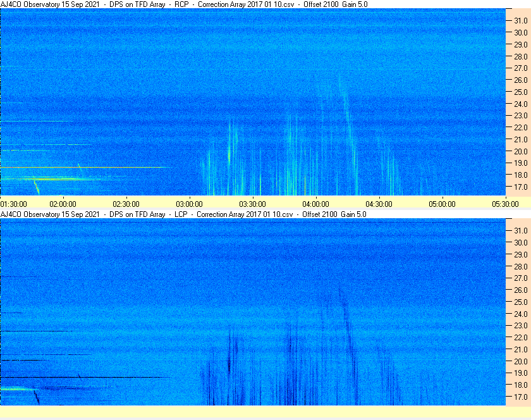Click the 23.0 frequency label on RCP plot
Screen dimensions: 531x420
point(521,116)
